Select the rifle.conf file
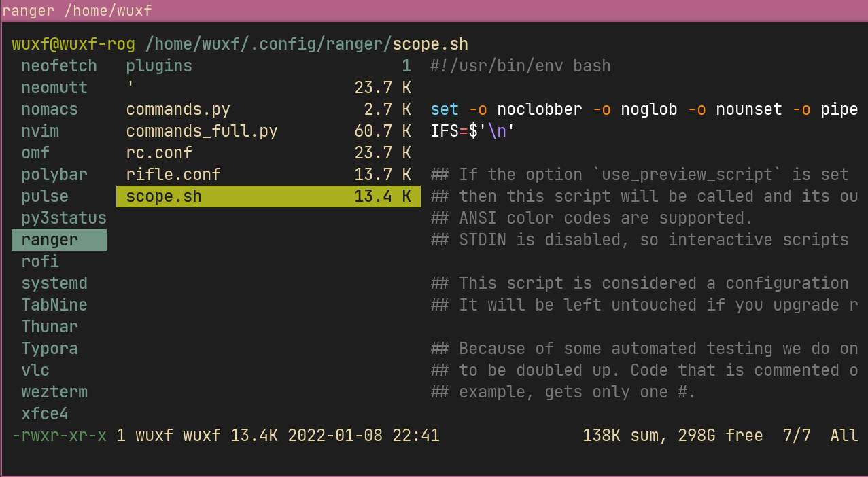The height and width of the screenshot is (477, 868). click(x=173, y=175)
